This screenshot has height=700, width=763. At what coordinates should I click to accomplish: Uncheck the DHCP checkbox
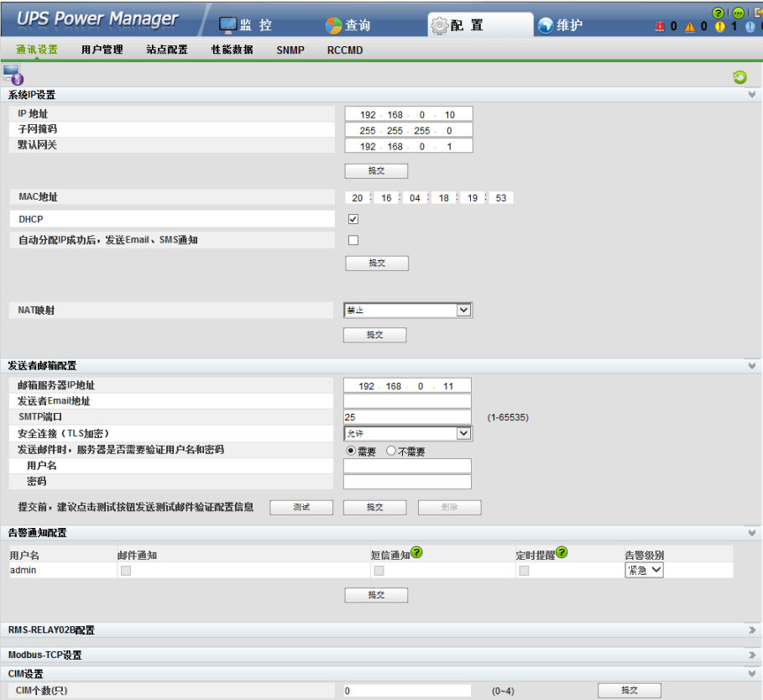click(353, 219)
